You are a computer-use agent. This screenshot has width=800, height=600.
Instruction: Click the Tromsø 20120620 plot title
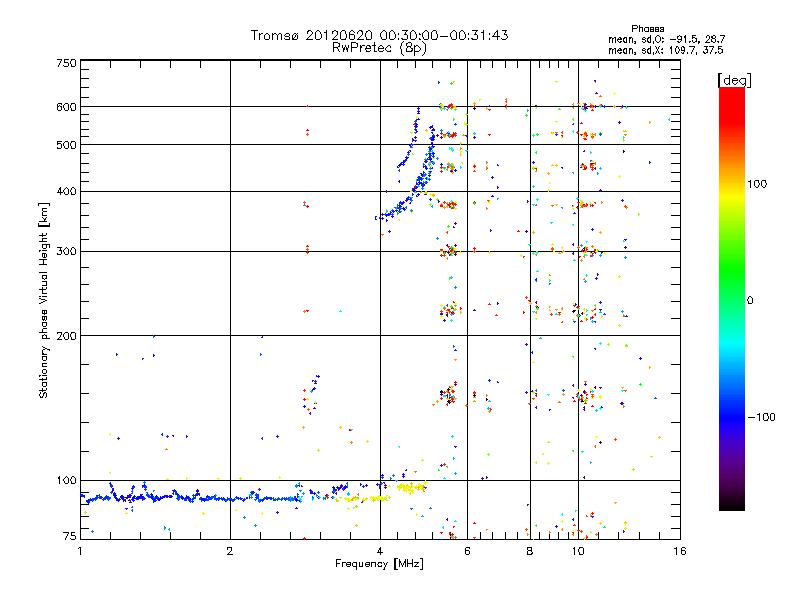tap(379, 35)
